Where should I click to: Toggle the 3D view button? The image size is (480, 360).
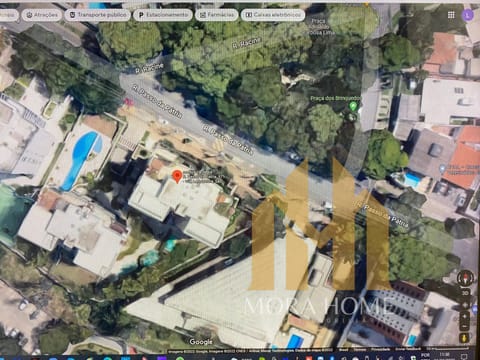[x=465, y=293]
